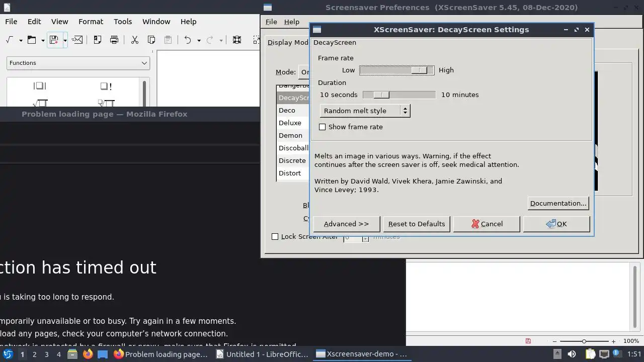Click the Cut scissors icon in LibreOffice
Viewport: 644px width, 362px height.
pos(134,40)
